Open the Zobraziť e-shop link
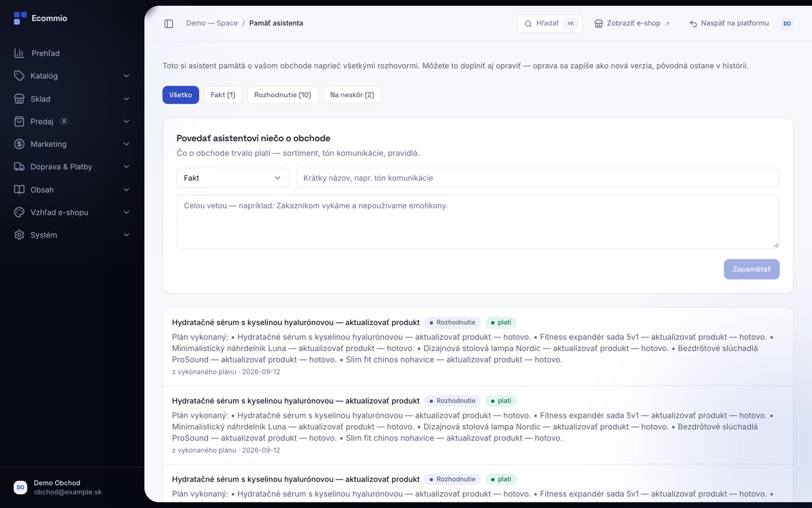 pyautogui.click(x=632, y=24)
